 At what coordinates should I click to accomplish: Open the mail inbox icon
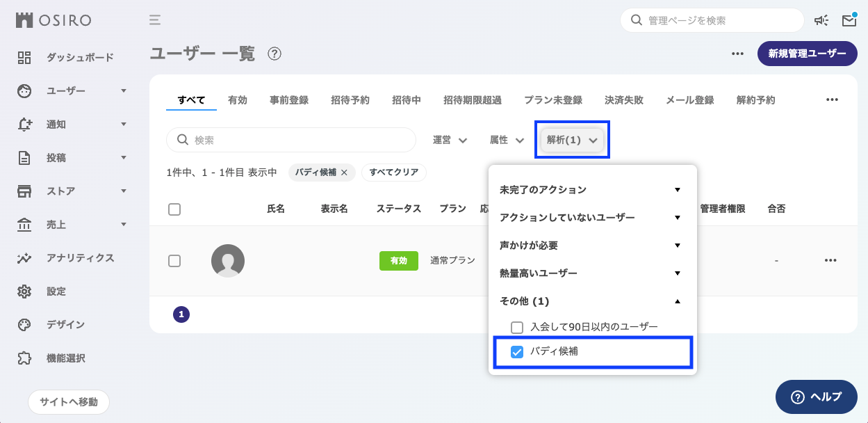click(x=849, y=20)
